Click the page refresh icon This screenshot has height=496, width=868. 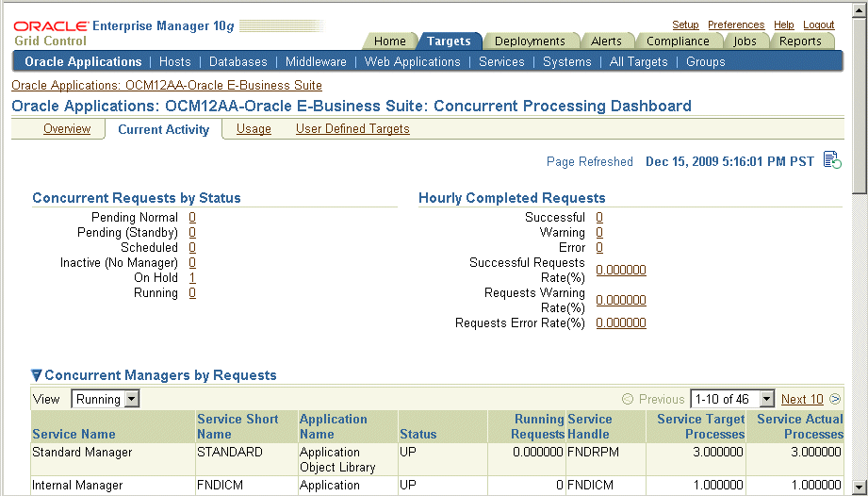point(832,160)
